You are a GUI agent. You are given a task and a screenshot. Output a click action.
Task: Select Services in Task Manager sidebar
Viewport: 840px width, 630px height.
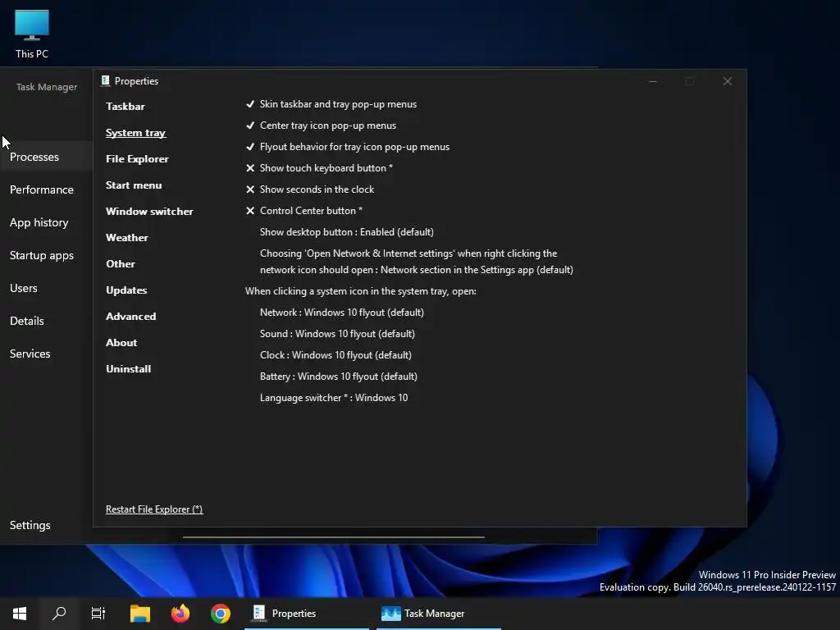click(30, 354)
